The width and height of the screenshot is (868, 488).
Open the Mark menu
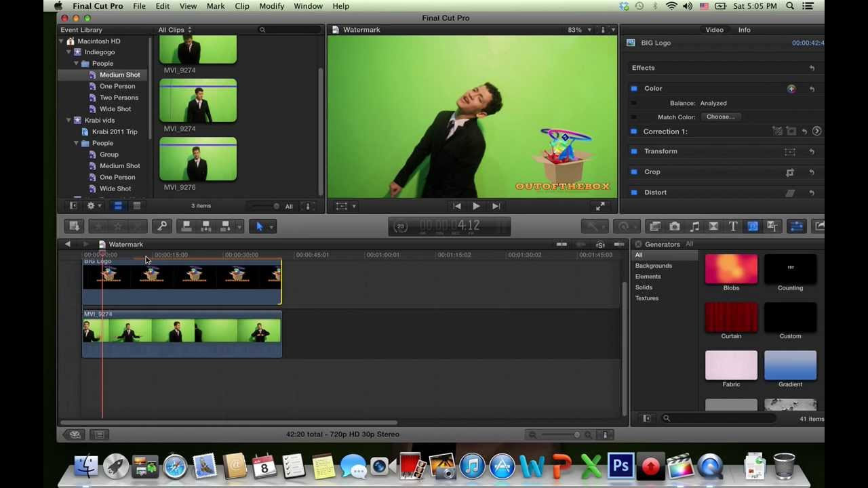click(216, 6)
